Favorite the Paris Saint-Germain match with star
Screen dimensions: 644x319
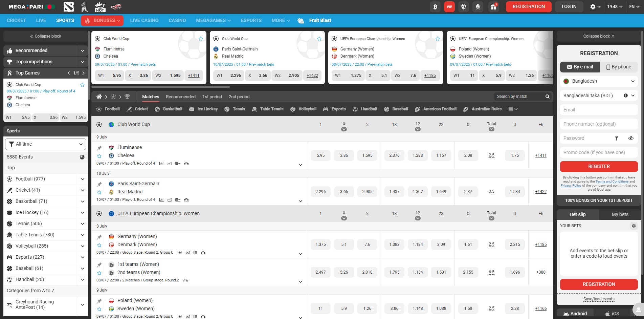pos(99,192)
